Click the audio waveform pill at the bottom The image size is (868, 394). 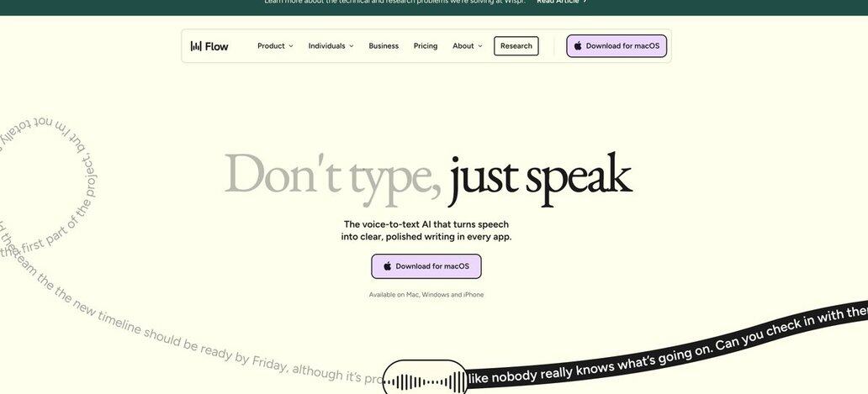coord(425,379)
